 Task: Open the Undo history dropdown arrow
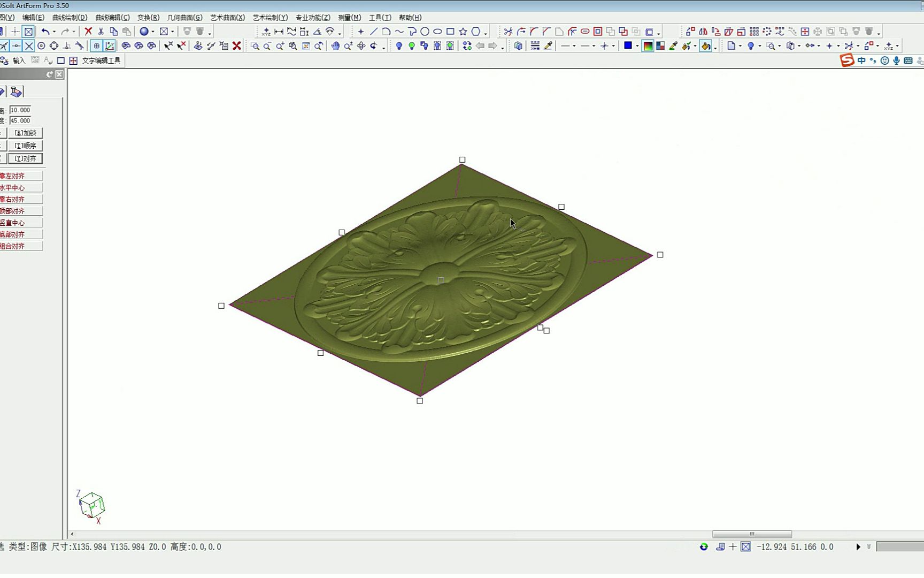(54, 32)
